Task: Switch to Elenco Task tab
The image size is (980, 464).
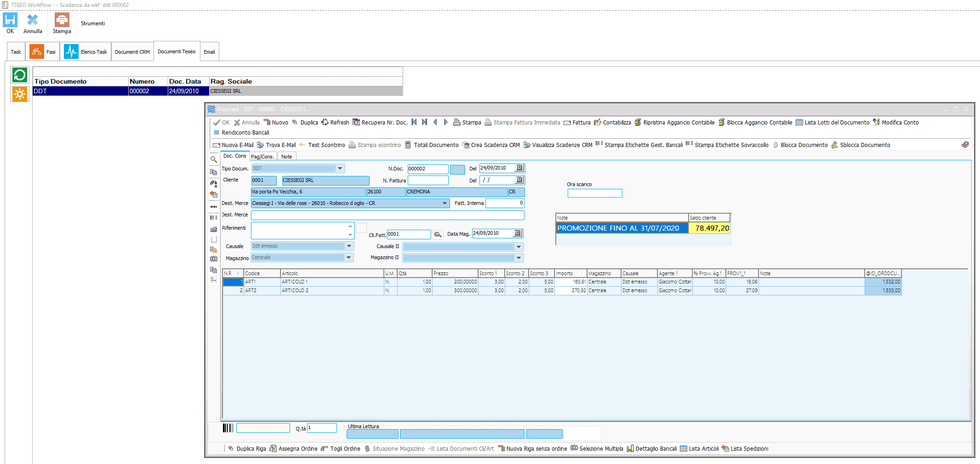Action: point(86,52)
